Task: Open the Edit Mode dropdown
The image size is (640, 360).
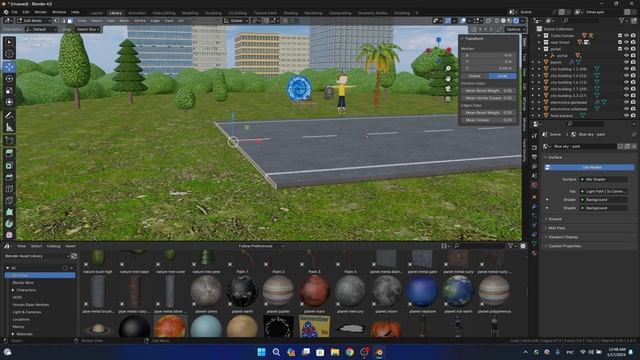Action: click(x=33, y=20)
